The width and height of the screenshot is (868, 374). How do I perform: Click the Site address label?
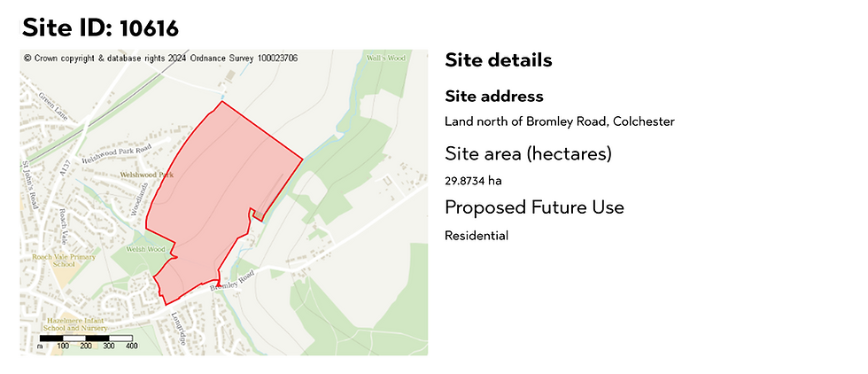tap(494, 96)
